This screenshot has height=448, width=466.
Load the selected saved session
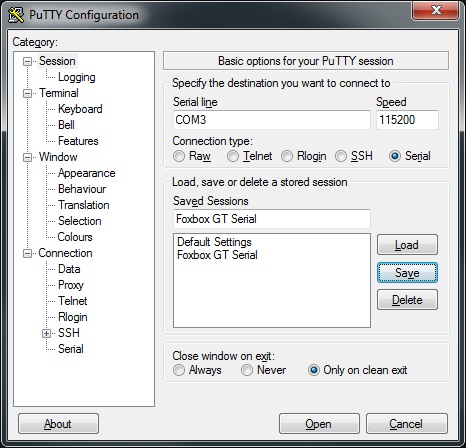pos(407,245)
